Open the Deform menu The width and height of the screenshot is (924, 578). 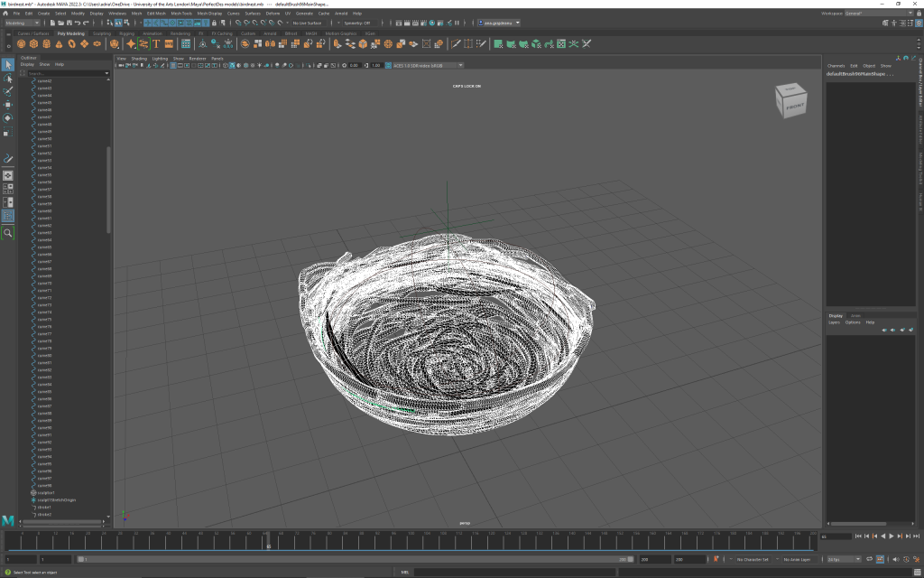(273, 13)
